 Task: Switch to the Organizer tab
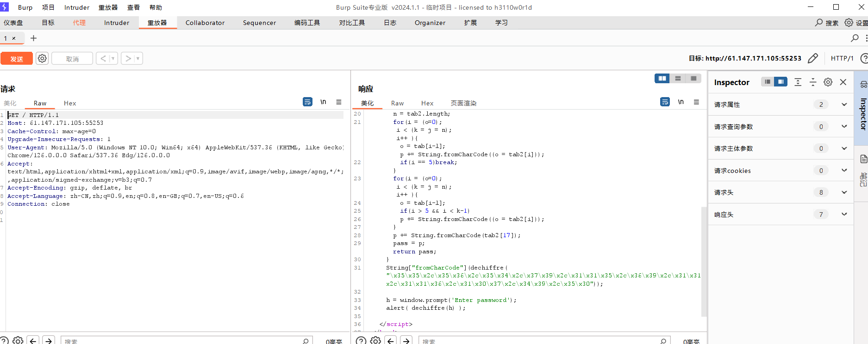click(x=430, y=23)
